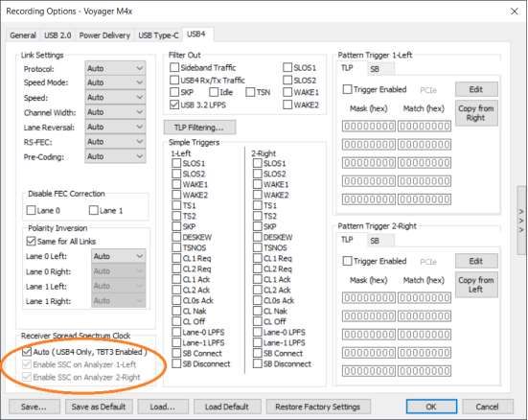Select TLP tab in Pattern Trigger 2-Right

348,240
